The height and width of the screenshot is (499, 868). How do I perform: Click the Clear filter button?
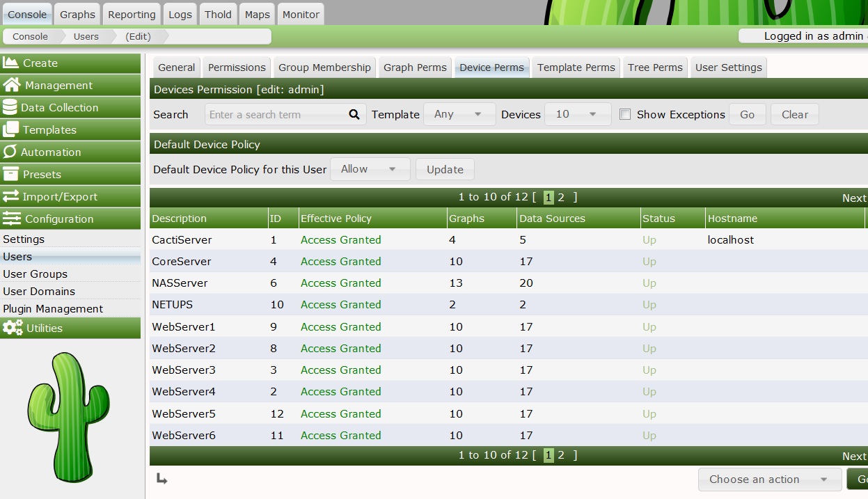(x=794, y=115)
